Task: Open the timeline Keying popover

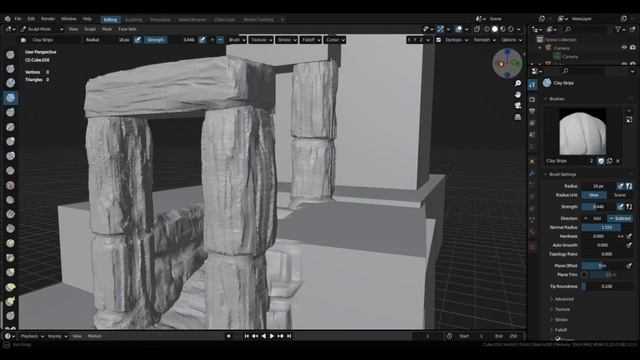Action: pos(57,336)
